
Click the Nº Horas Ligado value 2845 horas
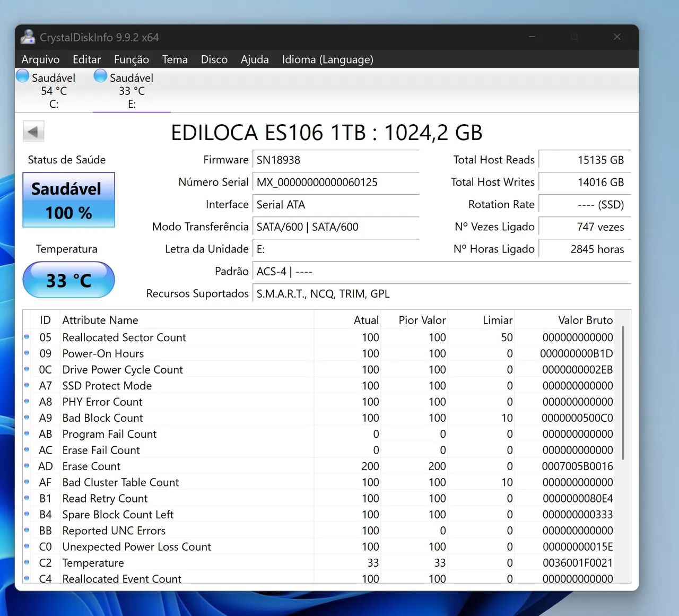tap(585, 249)
